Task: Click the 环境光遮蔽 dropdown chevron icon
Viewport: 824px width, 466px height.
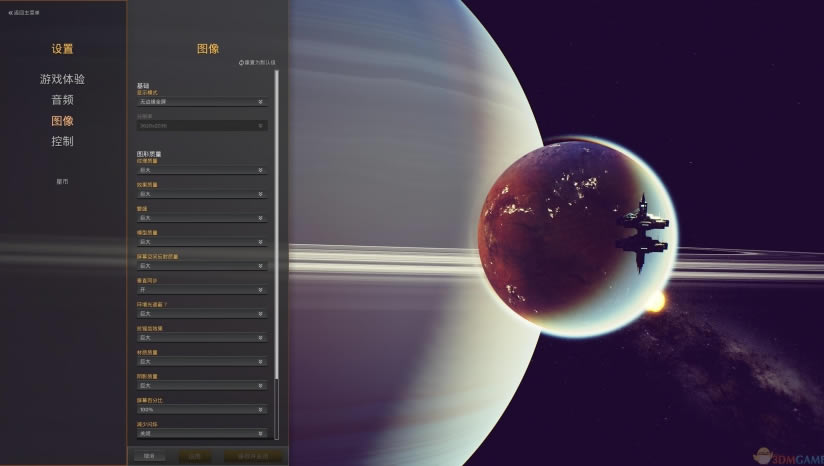Action: coord(261,314)
